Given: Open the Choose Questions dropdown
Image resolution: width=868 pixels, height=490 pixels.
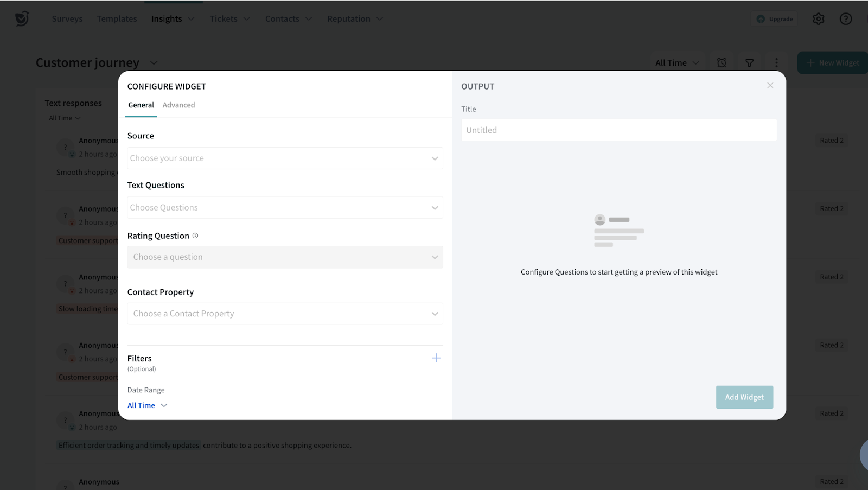Looking at the screenshot, I should (x=285, y=208).
